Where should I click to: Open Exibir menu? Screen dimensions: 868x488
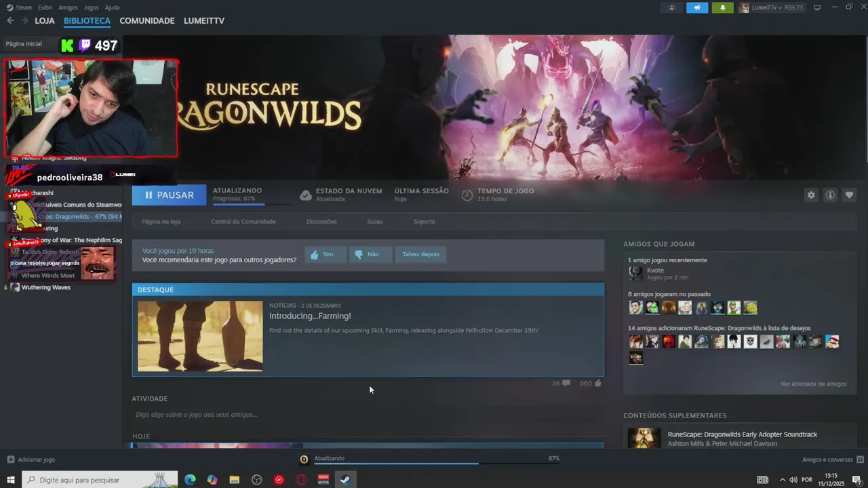coord(45,7)
